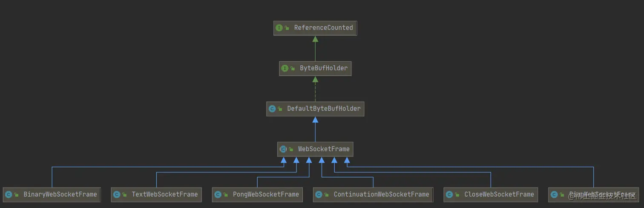Click the class icon beside DefaultByteBufHolder
The width and height of the screenshot is (644, 208).
coord(272,109)
